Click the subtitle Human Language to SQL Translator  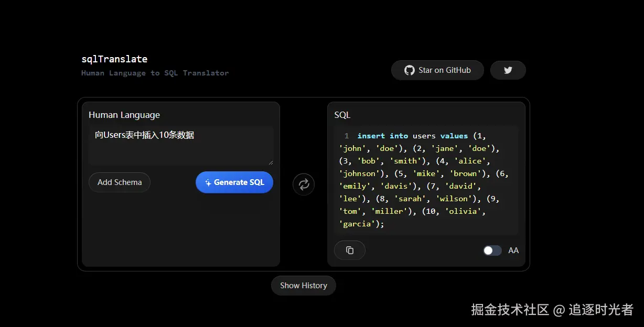click(155, 73)
